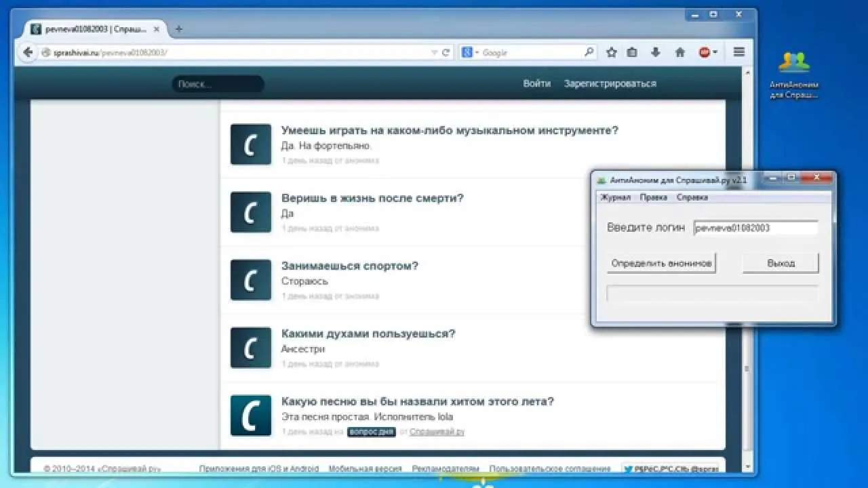
Task: Click the empty progress bar in АнтиАноним
Action: click(712, 293)
